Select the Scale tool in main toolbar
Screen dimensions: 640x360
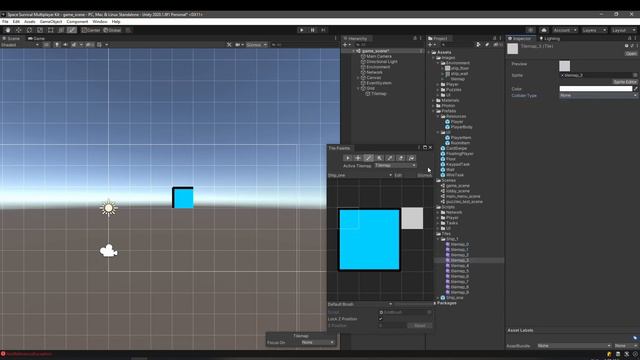[40, 30]
